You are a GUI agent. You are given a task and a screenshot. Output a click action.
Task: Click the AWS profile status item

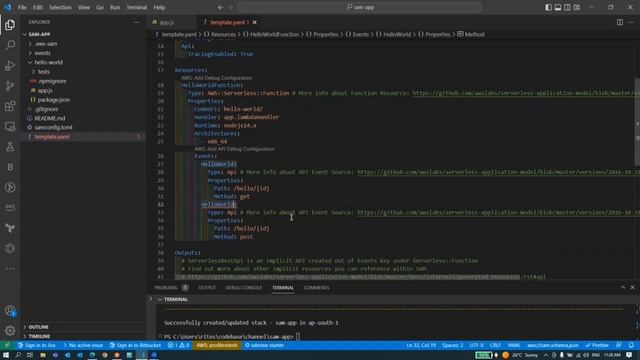point(217,345)
